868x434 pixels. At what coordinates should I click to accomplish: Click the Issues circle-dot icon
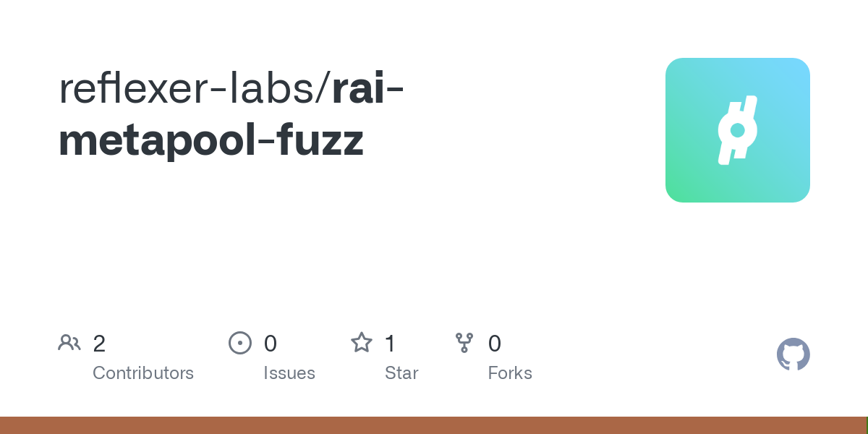tap(239, 343)
